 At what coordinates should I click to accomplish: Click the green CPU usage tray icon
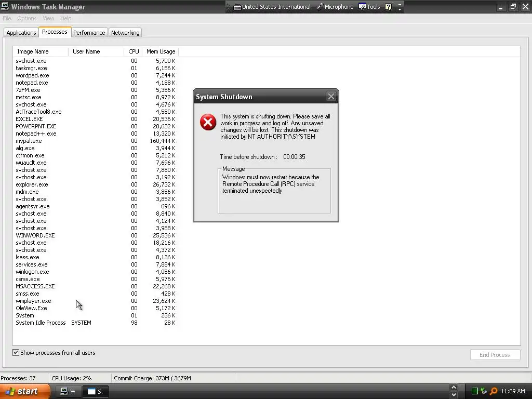pyautogui.click(x=475, y=391)
